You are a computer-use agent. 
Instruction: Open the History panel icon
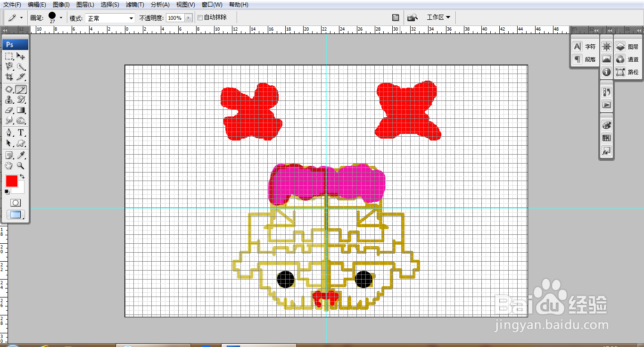coord(607,92)
